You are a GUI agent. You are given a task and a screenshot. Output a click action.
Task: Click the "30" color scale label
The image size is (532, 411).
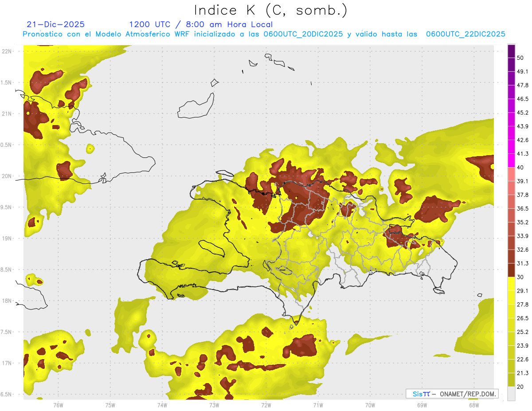(x=520, y=277)
